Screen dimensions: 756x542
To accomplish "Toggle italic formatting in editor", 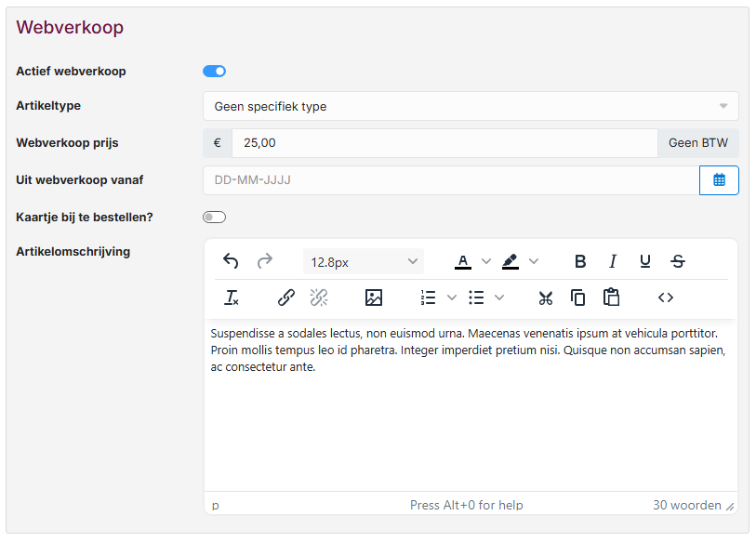I will click(x=613, y=261).
